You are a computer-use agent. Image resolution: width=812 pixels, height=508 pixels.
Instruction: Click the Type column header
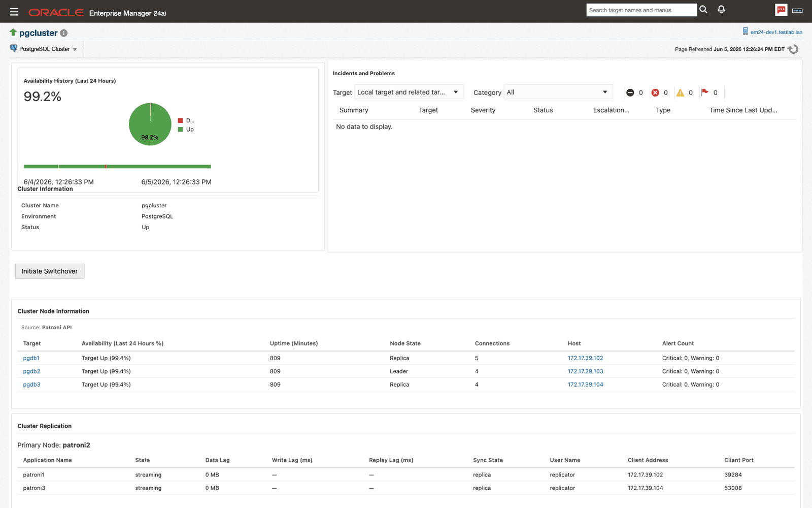point(663,110)
